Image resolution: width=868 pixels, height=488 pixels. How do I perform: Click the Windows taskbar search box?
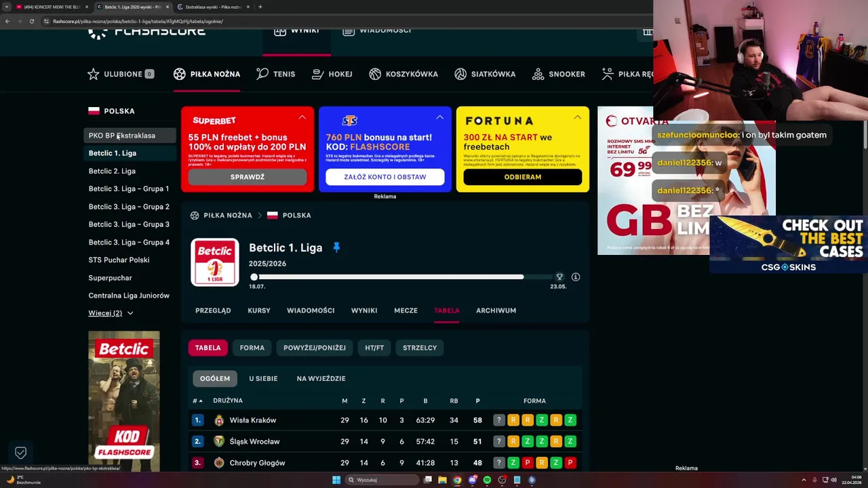pyautogui.click(x=382, y=480)
